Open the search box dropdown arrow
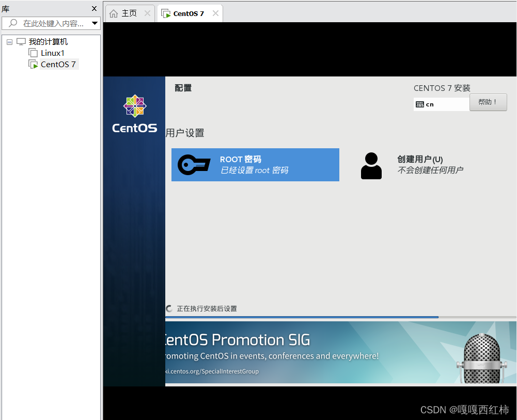Image resolution: width=517 pixels, height=420 pixels. click(95, 23)
